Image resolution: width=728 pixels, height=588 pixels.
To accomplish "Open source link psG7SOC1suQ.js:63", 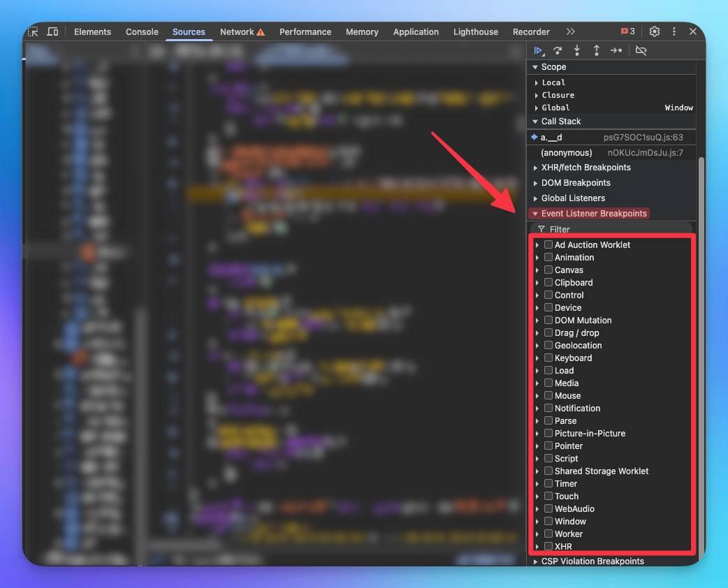I will [x=643, y=138].
